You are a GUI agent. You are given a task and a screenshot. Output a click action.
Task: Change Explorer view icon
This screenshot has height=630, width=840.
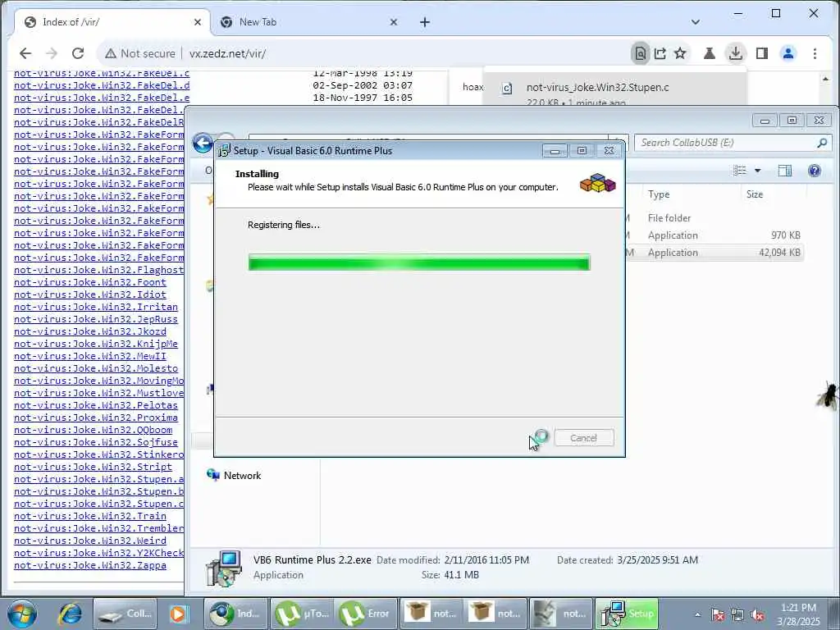pos(740,171)
